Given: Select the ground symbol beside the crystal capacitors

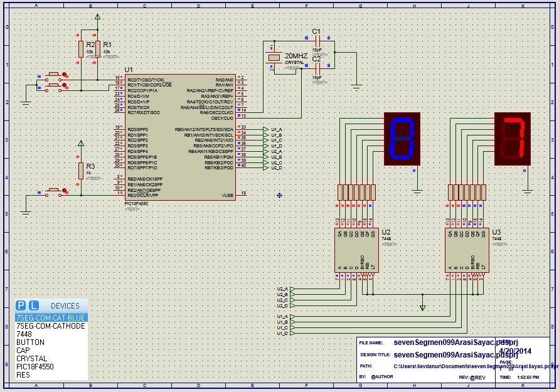Looking at the screenshot, I should click(356, 87).
